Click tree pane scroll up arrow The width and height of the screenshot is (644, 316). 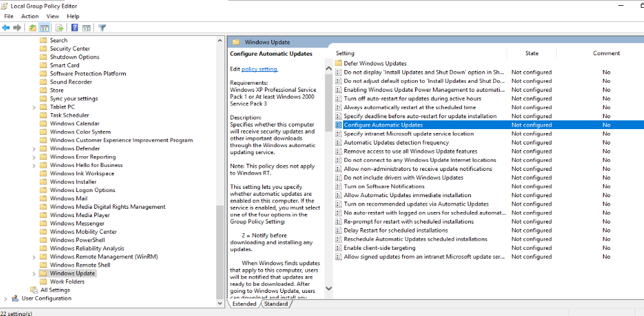pyautogui.click(x=220, y=40)
